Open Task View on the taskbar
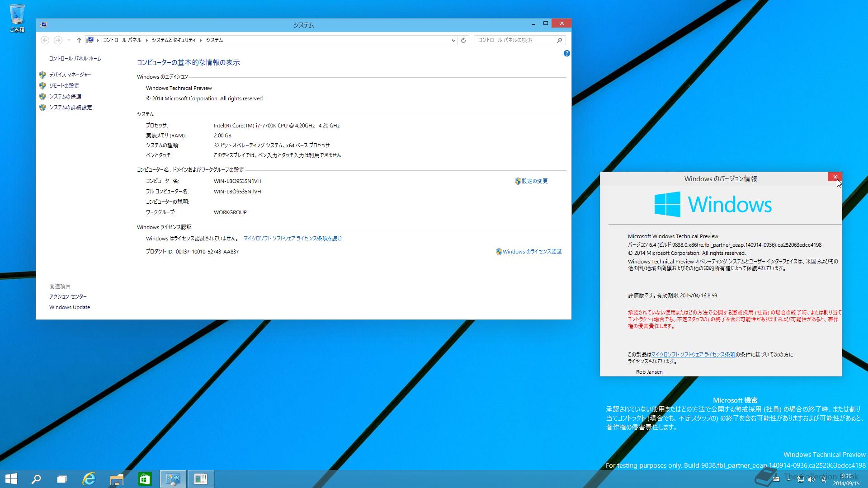The height and width of the screenshot is (488, 868). (x=62, y=479)
